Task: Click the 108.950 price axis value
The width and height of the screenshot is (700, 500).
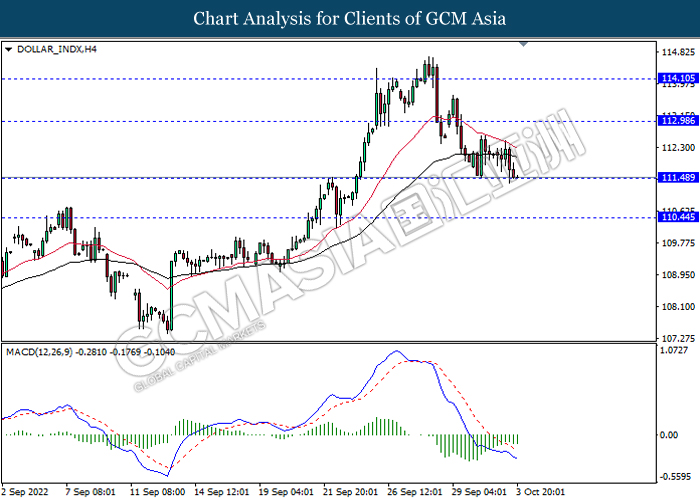Action: [678, 275]
